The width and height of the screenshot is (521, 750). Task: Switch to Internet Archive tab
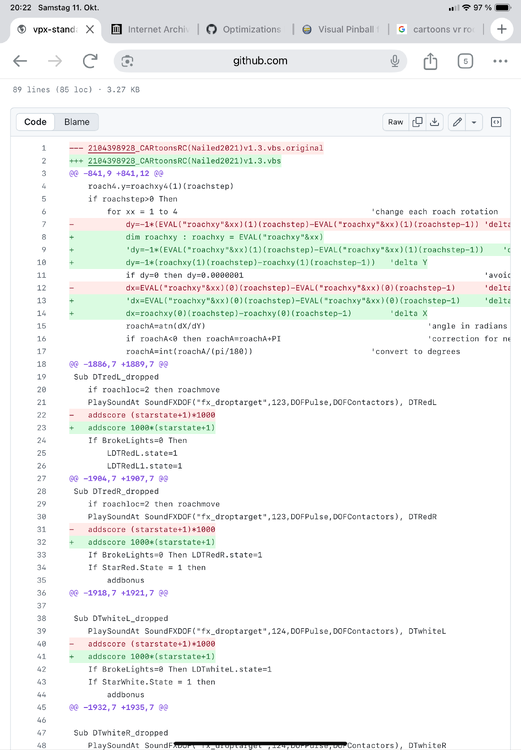tap(150, 30)
